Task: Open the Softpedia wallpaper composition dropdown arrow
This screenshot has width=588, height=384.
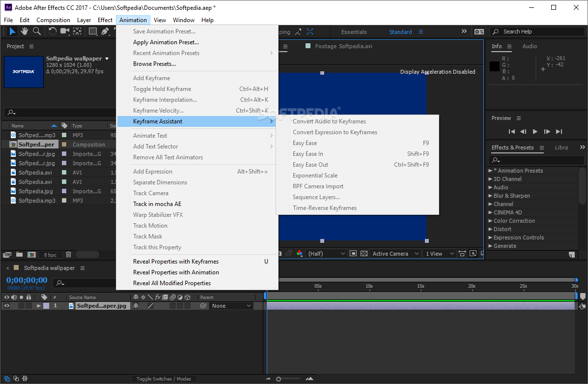Action: (107, 59)
